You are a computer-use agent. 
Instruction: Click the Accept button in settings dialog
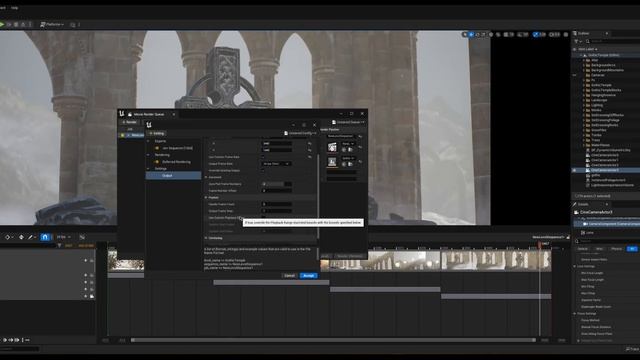point(309,276)
